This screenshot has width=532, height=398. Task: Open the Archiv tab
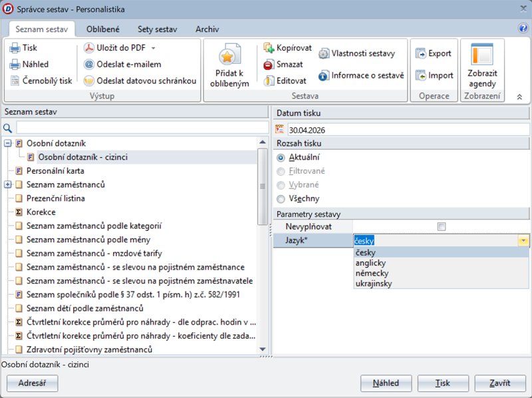coord(207,29)
